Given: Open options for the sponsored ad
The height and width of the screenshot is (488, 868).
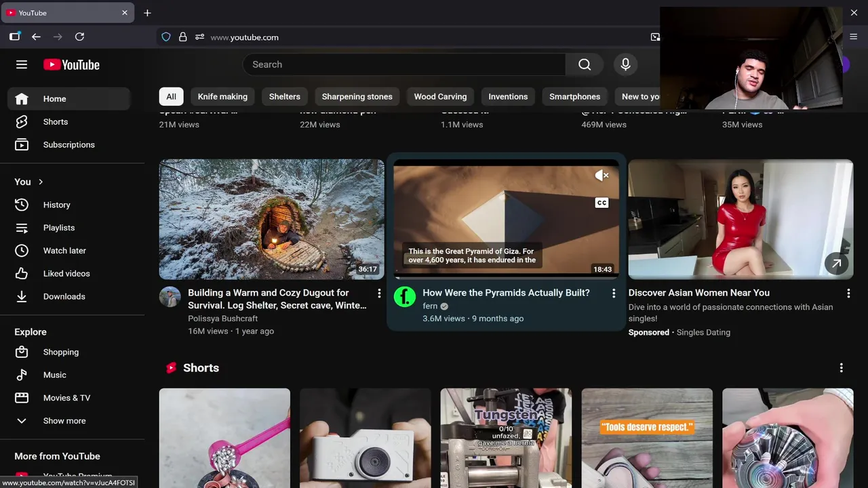Looking at the screenshot, I should [848, 293].
